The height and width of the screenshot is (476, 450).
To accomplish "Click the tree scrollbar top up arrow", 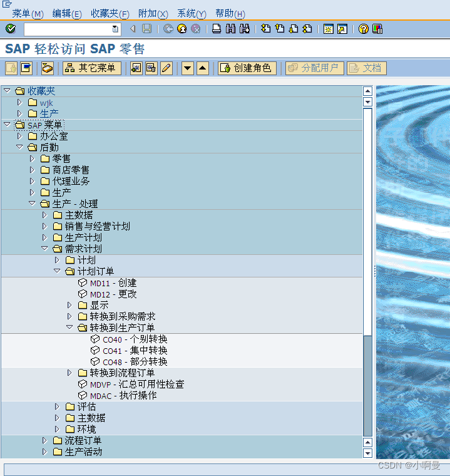I will [367, 91].
